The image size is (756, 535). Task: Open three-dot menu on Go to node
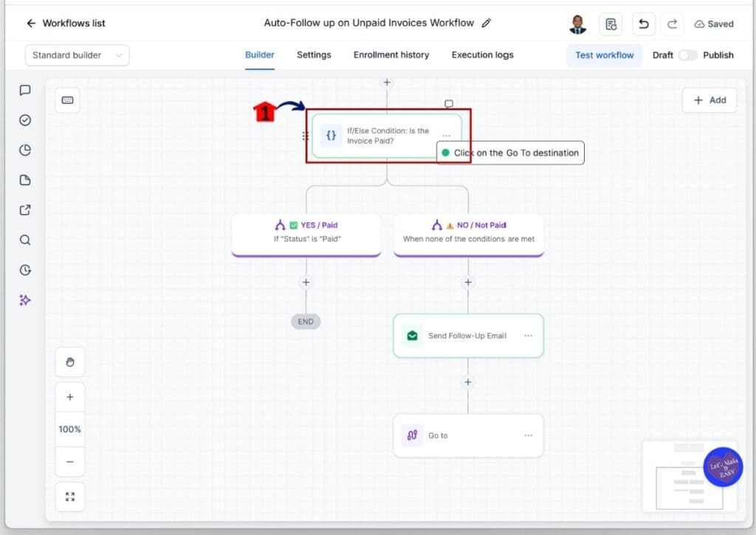[x=528, y=435]
